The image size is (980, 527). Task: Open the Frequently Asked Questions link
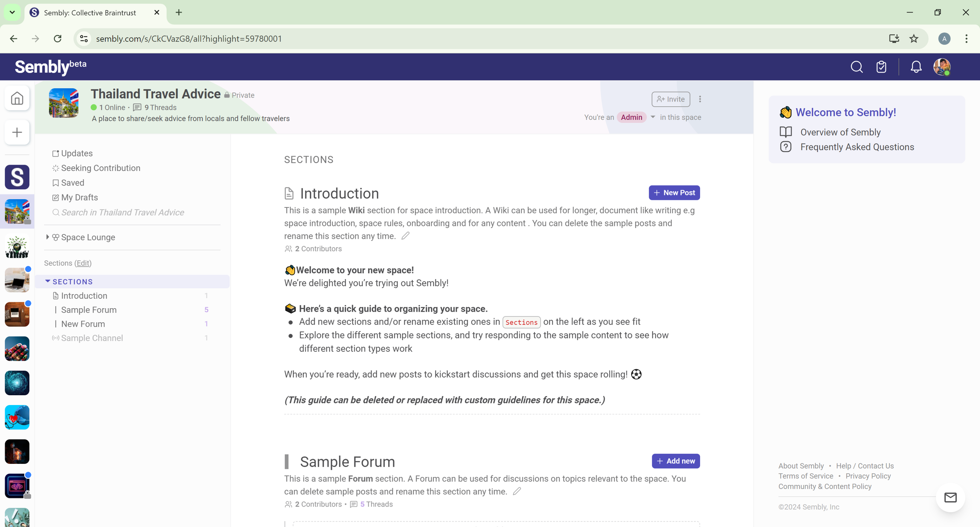857,147
